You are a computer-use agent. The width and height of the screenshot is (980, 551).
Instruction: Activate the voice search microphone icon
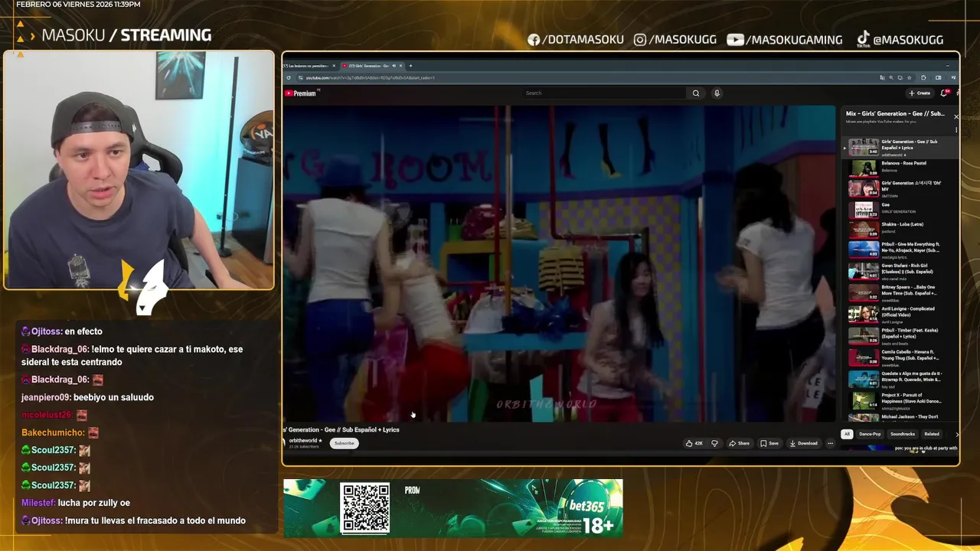[717, 93]
